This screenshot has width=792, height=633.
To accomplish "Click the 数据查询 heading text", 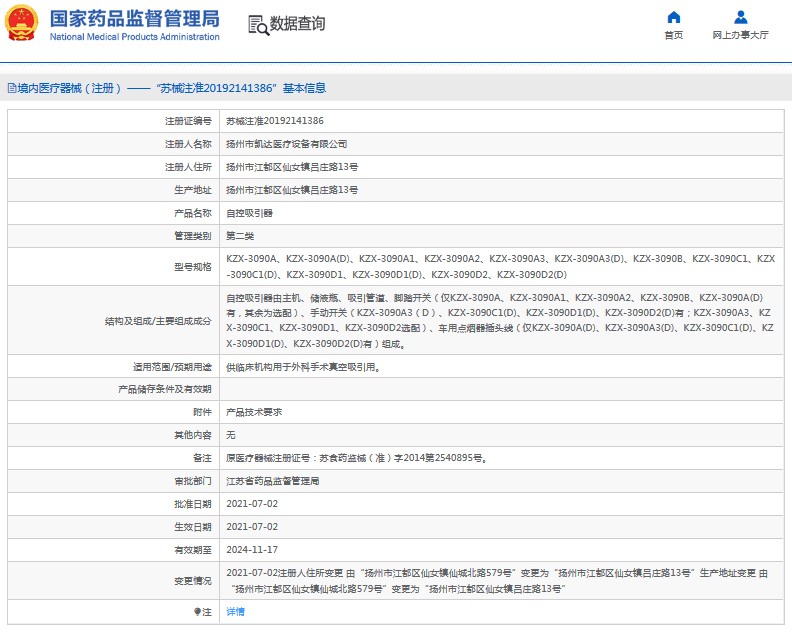I will tap(297, 23).
